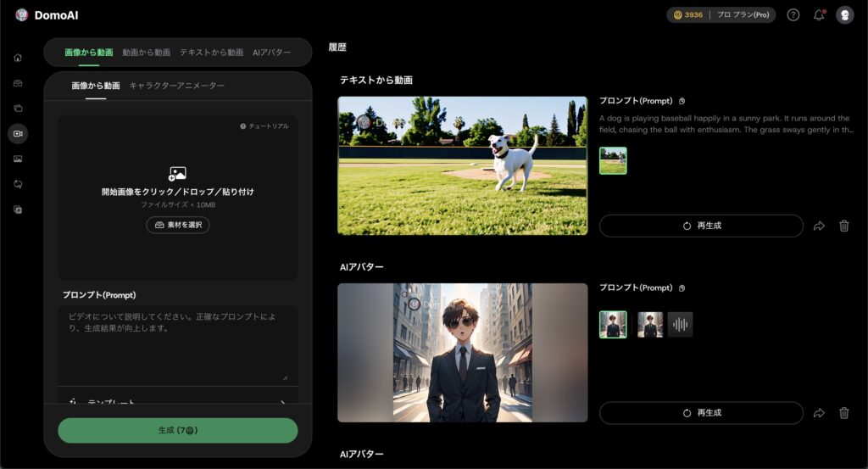Select the green-bordered avatar result thumbnail
The width and height of the screenshot is (868, 469).
[613, 325]
